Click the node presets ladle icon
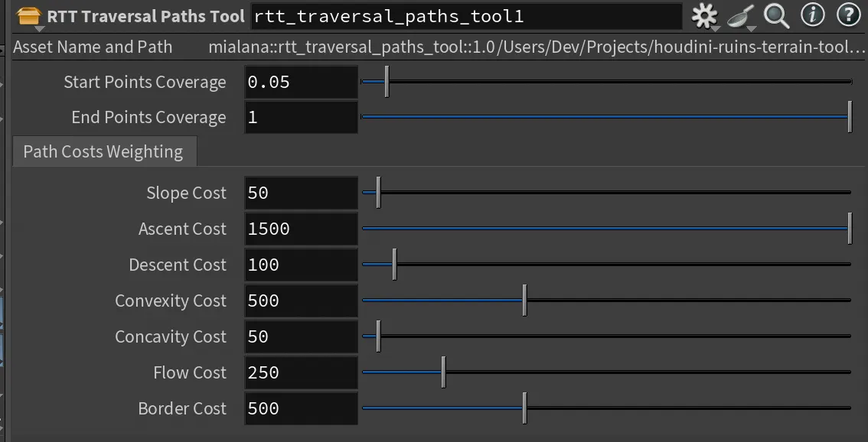This screenshot has width=868, height=442. coord(740,16)
